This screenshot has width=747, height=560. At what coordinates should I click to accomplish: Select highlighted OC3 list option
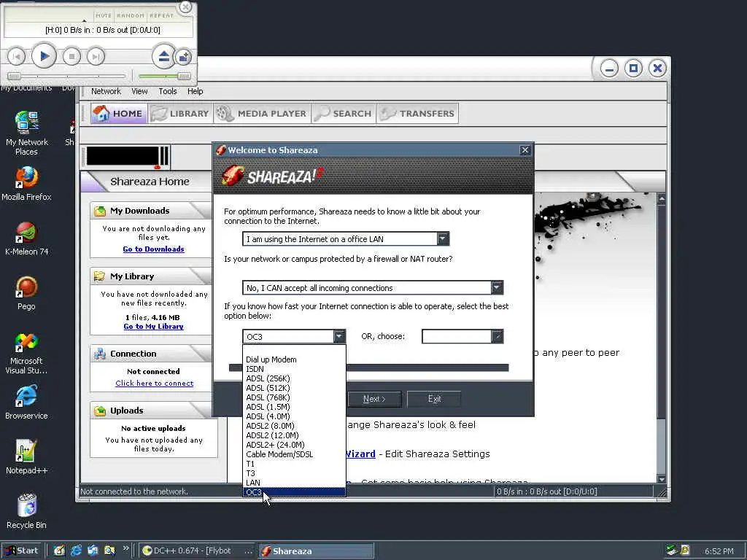click(x=295, y=492)
